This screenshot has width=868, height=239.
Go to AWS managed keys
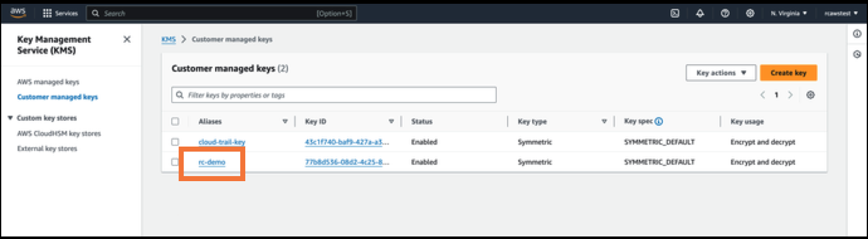(48, 82)
